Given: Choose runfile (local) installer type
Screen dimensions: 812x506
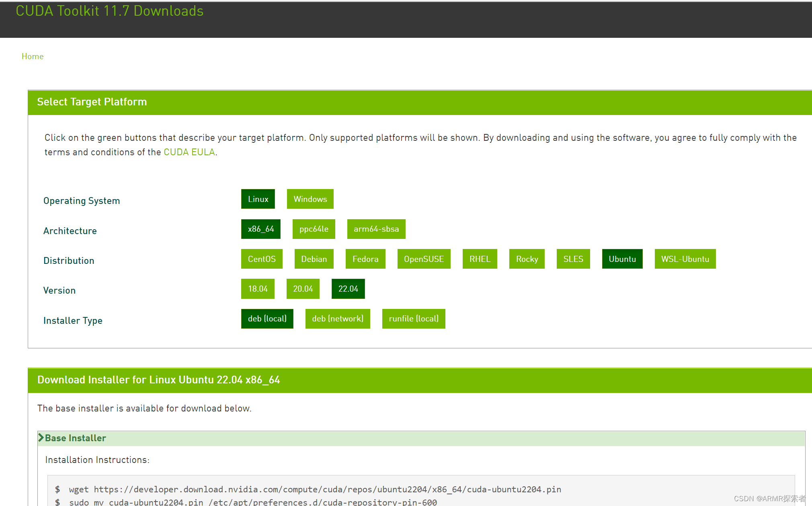Looking at the screenshot, I should coord(413,319).
